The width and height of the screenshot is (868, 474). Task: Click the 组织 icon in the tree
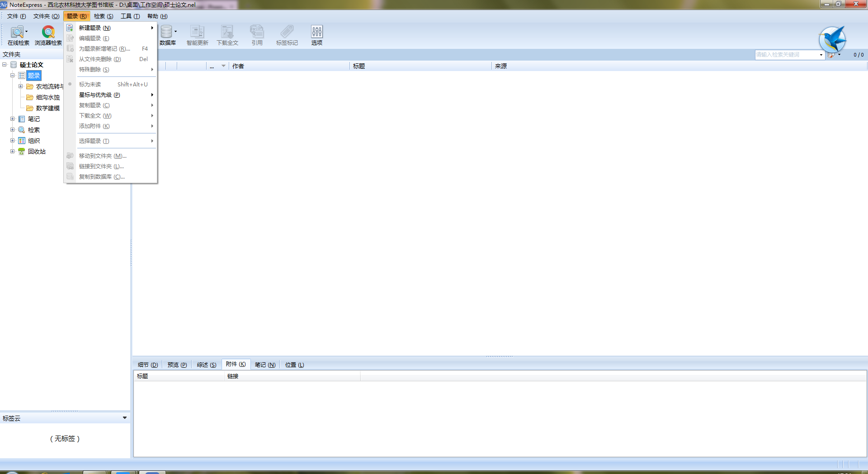click(21, 141)
